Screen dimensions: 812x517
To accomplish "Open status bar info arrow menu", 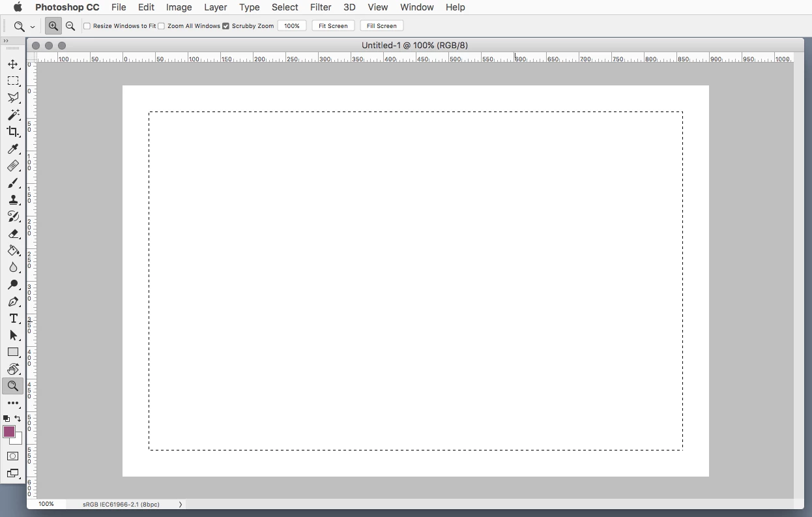I will click(181, 504).
